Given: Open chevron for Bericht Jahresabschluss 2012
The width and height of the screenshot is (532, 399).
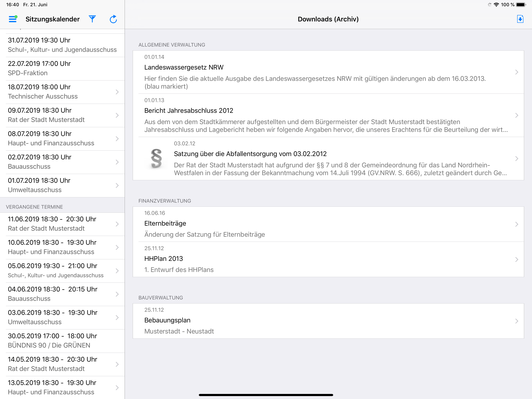Looking at the screenshot, I should tap(517, 115).
